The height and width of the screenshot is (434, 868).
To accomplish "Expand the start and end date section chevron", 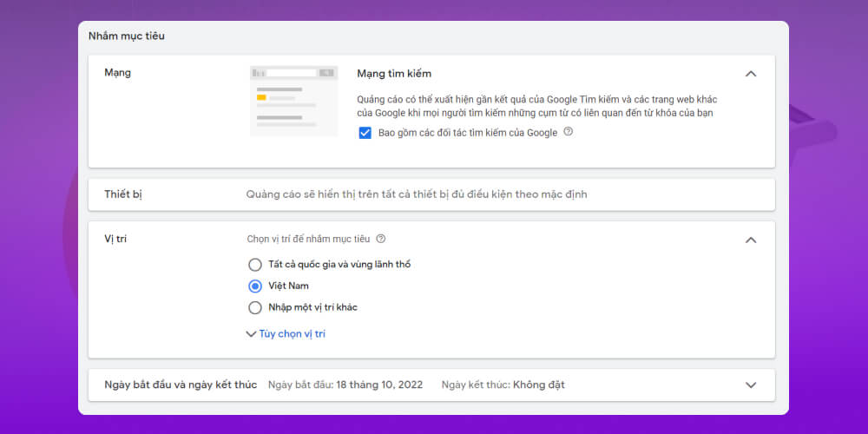I will pos(751,385).
